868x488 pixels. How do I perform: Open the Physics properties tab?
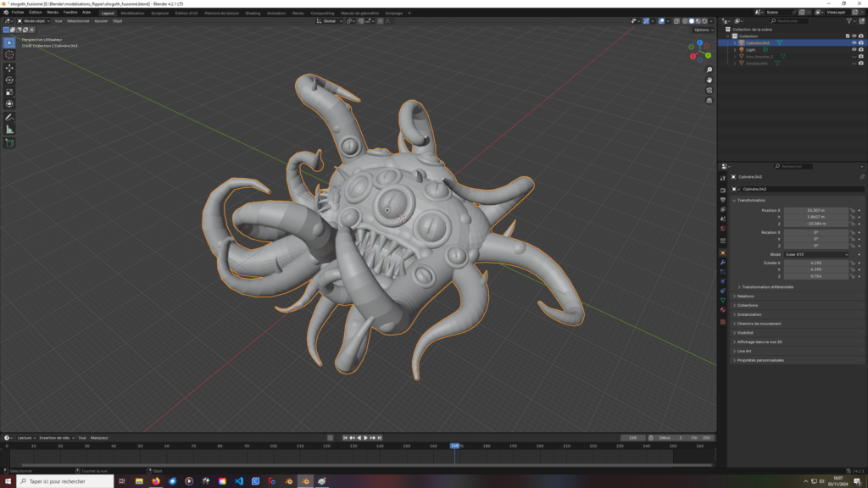pos(723,281)
